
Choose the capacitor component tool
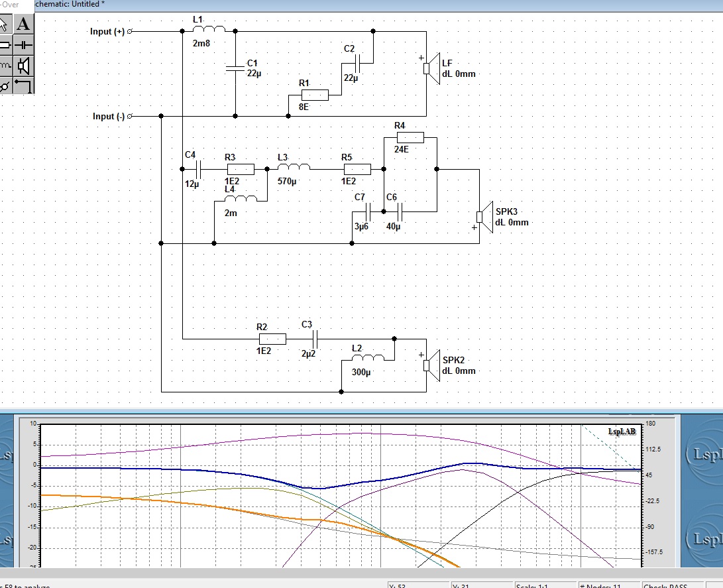click(23, 44)
